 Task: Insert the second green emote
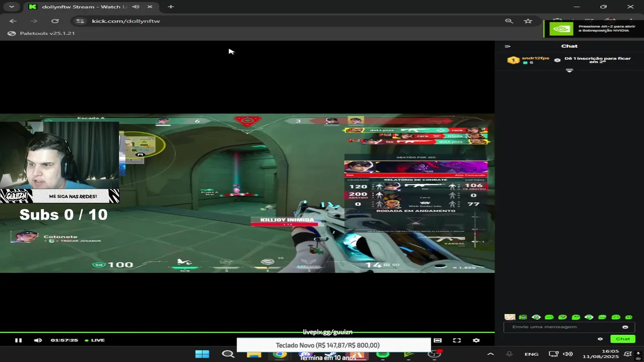coord(523,317)
